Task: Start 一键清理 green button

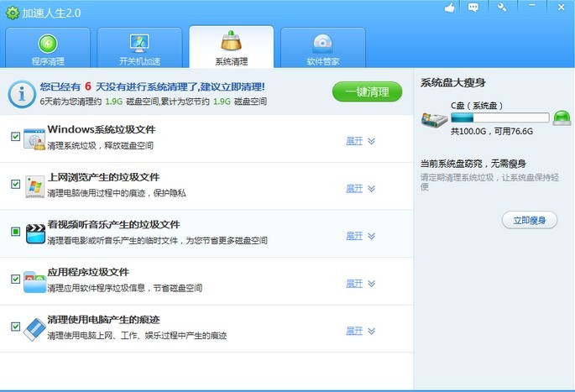Action: tap(367, 91)
